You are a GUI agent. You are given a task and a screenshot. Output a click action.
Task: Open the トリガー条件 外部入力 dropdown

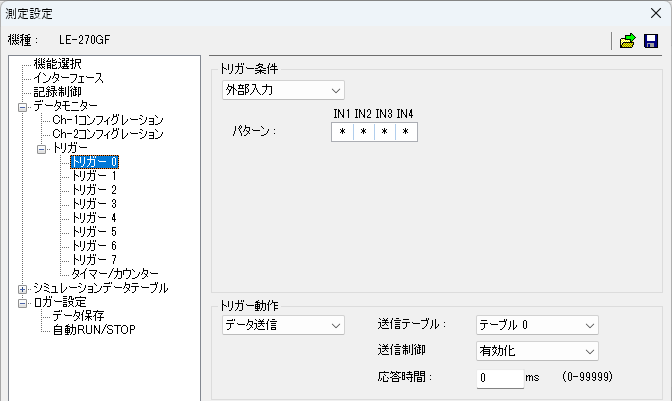click(x=283, y=91)
